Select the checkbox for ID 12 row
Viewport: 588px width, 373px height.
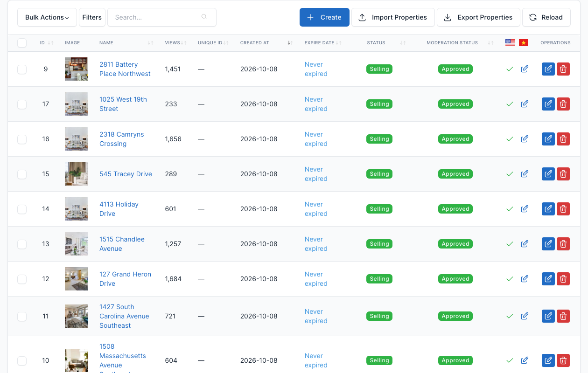tap(22, 279)
